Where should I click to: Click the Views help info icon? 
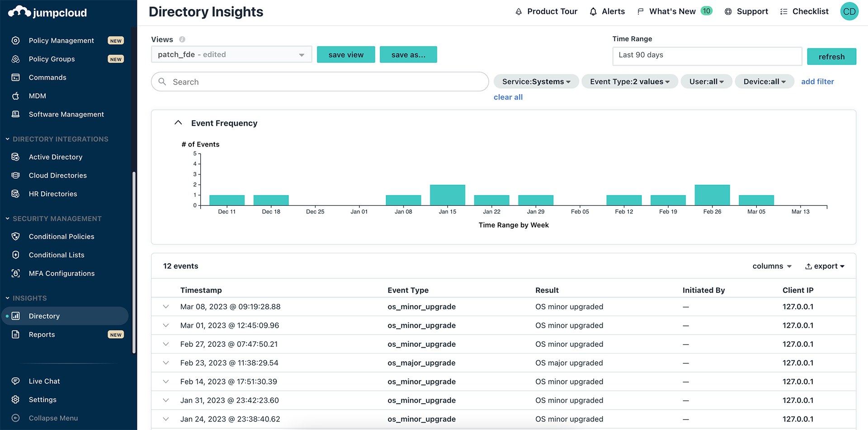[182, 39]
